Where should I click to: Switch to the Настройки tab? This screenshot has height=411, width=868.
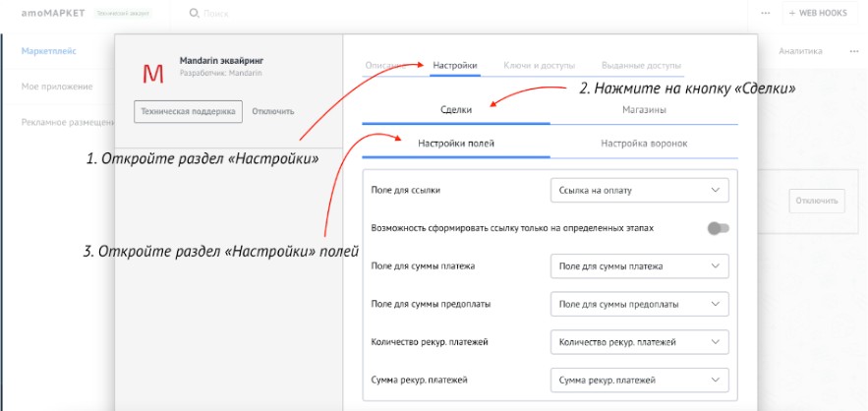pyautogui.click(x=455, y=65)
